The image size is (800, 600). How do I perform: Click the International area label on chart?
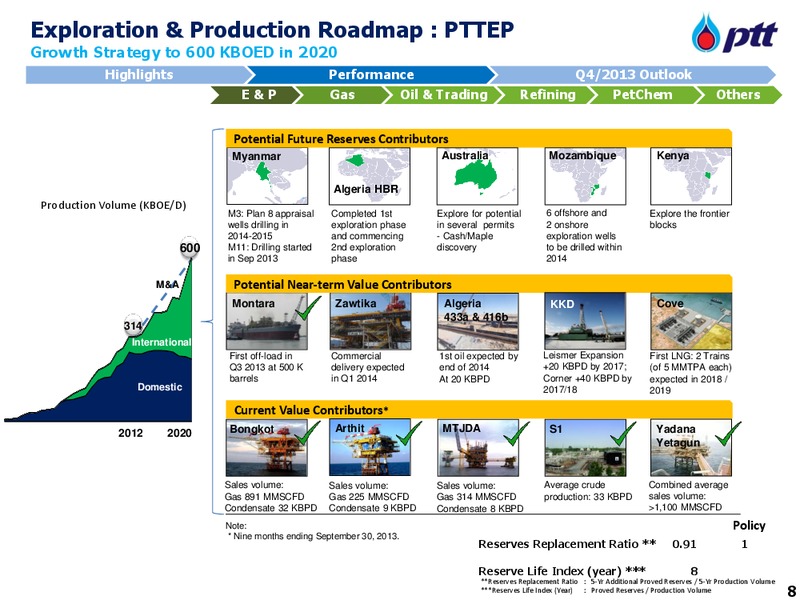[161, 342]
